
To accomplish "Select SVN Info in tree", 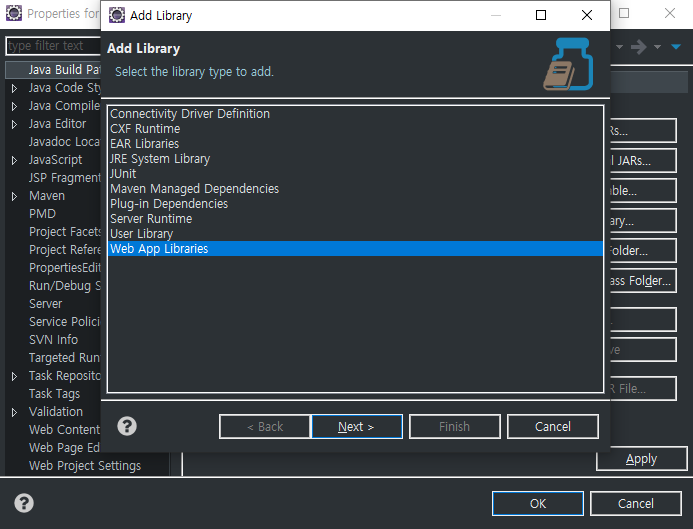I will [53, 340].
